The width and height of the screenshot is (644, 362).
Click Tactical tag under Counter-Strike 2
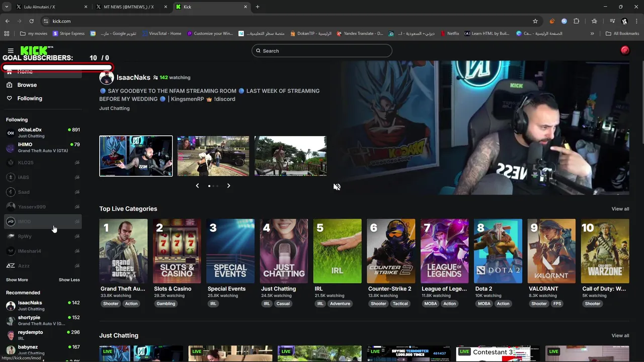[400, 304]
